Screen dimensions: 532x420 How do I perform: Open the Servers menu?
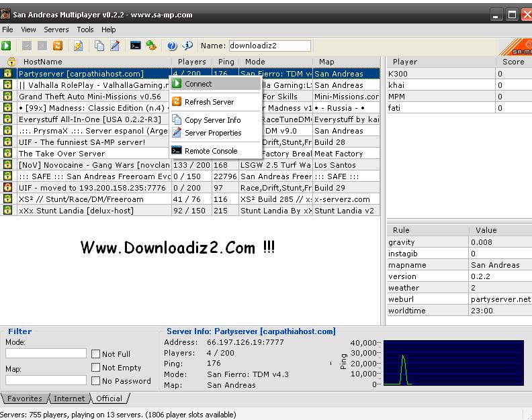click(56, 30)
